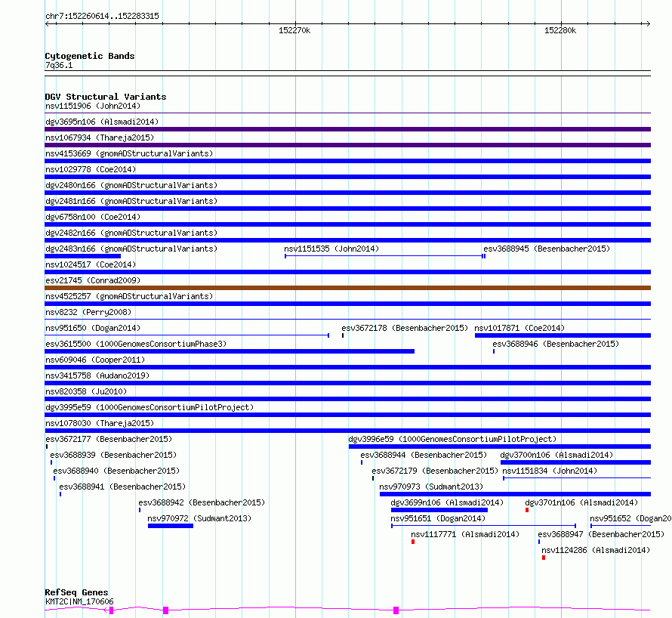Viewport: 672px width, 618px height.
Task: Select dgv2480n166 (gnomADStructuralVariants) label
Action: tap(131, 185)
